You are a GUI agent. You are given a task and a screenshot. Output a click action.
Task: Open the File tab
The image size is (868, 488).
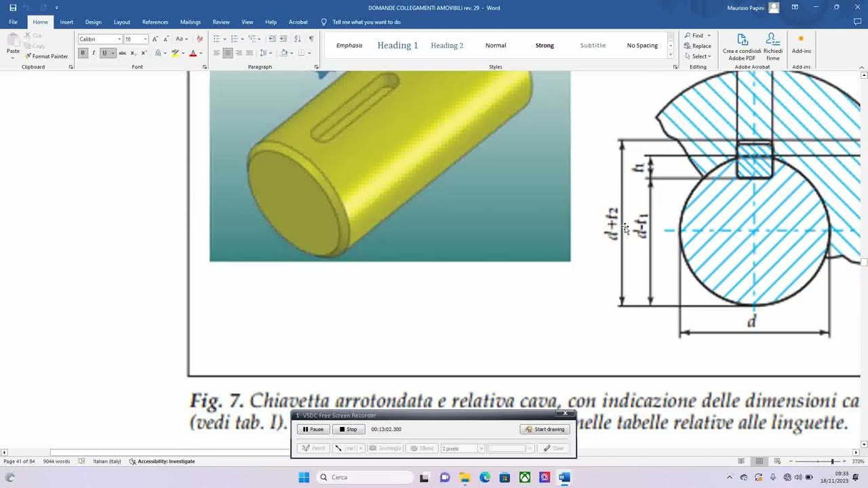point(13,22)
